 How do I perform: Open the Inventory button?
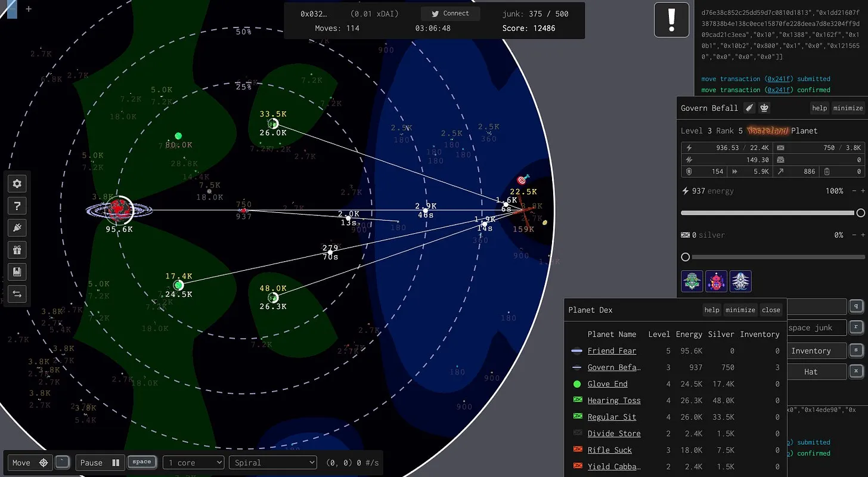(x=810, y=351)
